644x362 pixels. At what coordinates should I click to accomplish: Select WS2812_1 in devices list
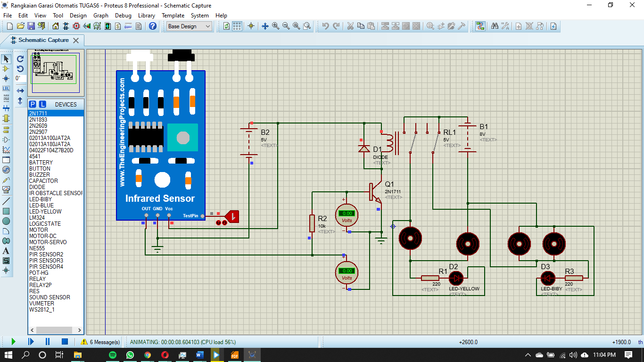pos(56,310)
